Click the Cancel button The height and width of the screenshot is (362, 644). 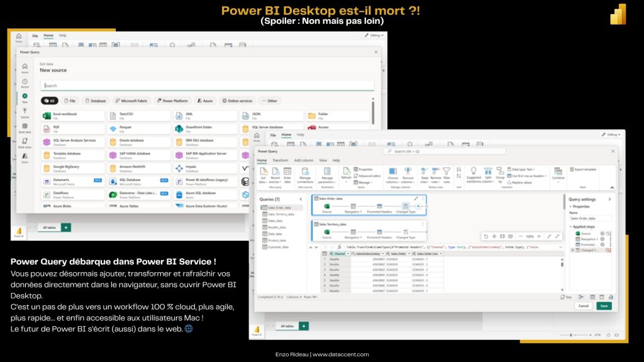click(x=583, y=305)
